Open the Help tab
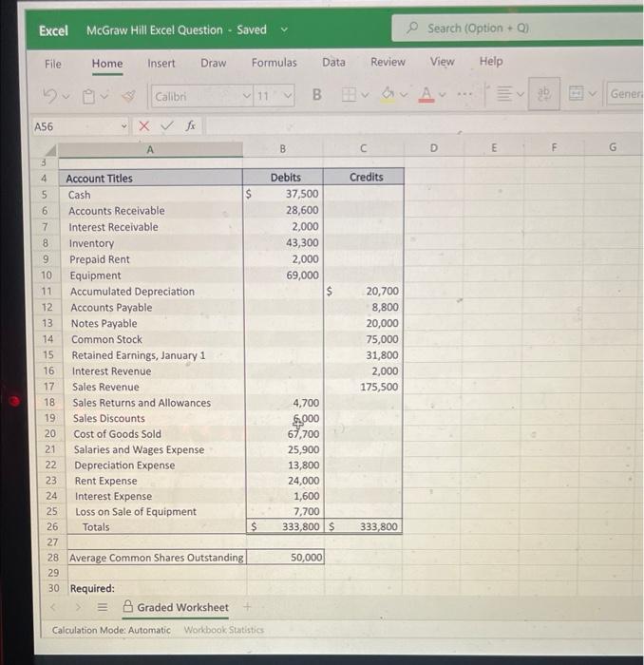This screenshot has width=644, height=665. [x=491, y=61]
